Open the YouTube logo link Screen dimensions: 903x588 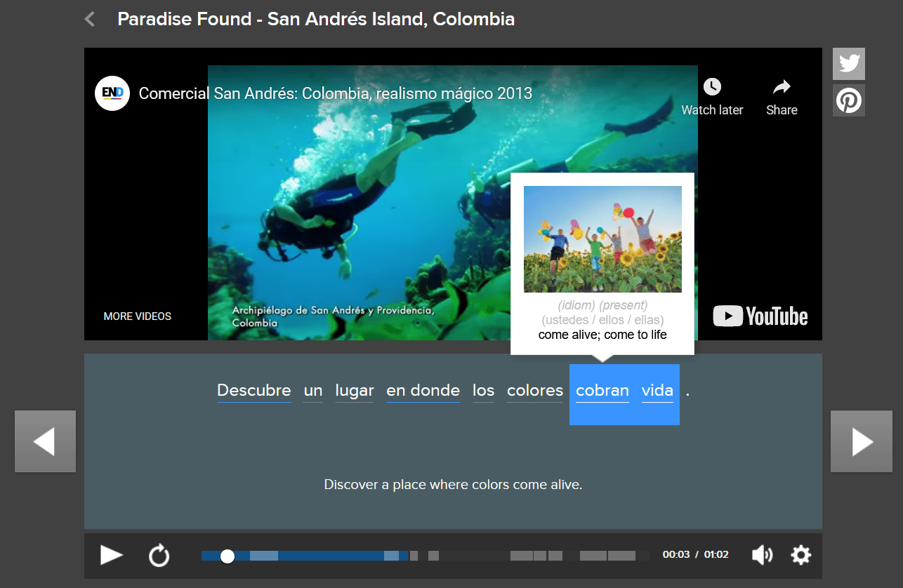click(x=760, y=316)
